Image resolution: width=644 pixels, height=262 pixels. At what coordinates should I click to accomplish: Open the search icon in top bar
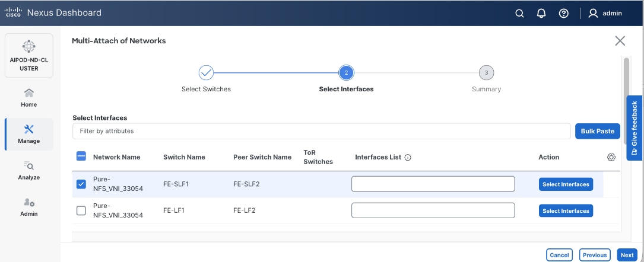tap(519, 13)
